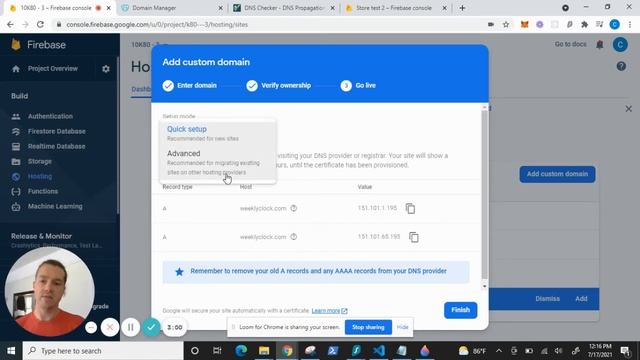The height and width of the screenshot is (360, 640).
Task: Open File Explorer from taskbar
Action: [x=264, y=351]
